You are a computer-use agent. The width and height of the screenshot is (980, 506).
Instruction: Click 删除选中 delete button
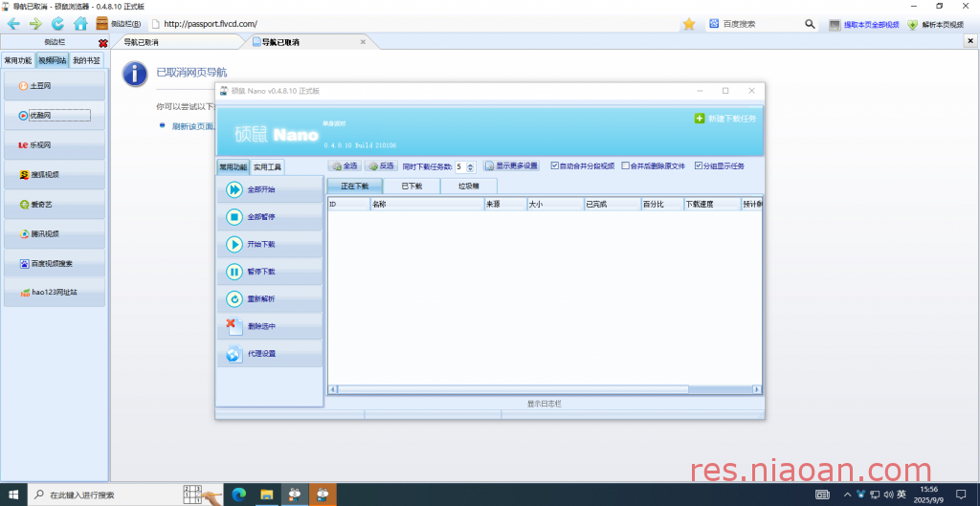point(269,326)
